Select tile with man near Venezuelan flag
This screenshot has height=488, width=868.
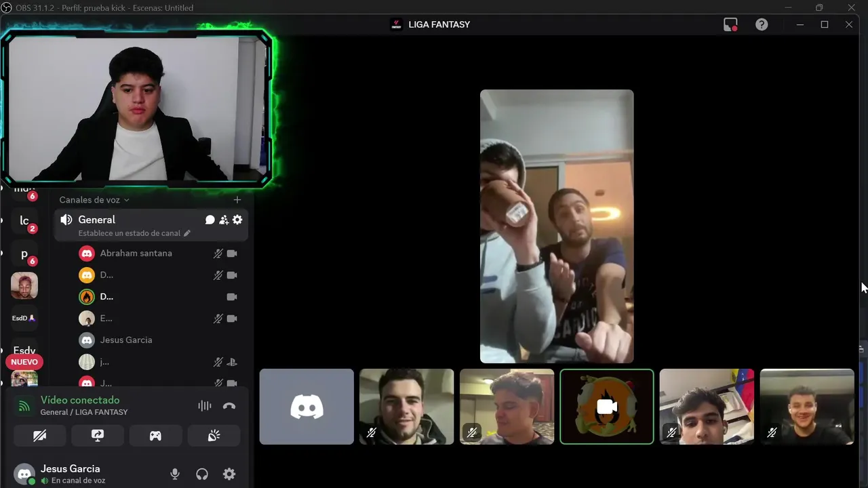[707, 407]
